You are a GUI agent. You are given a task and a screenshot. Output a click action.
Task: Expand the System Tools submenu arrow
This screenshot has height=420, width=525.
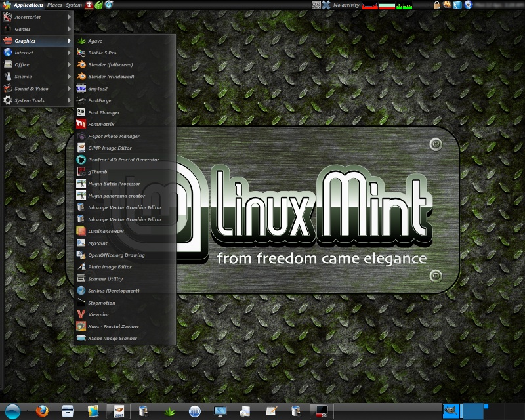(x=70, y=100)
